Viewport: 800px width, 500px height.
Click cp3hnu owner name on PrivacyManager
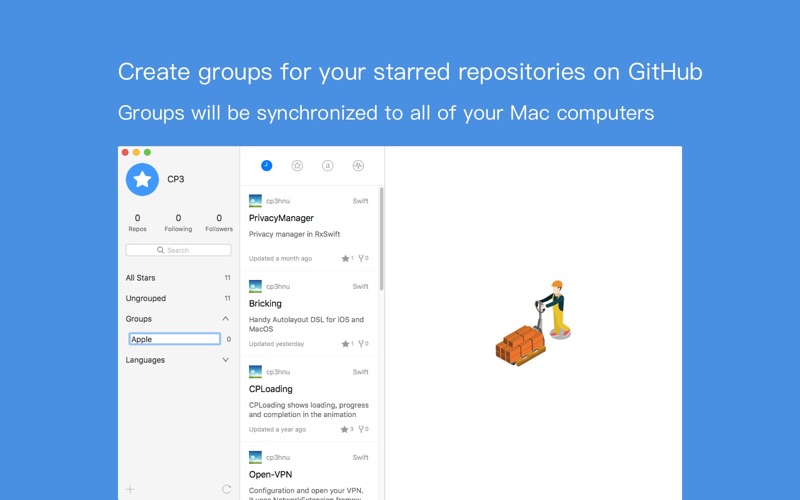tap(278, 201)
